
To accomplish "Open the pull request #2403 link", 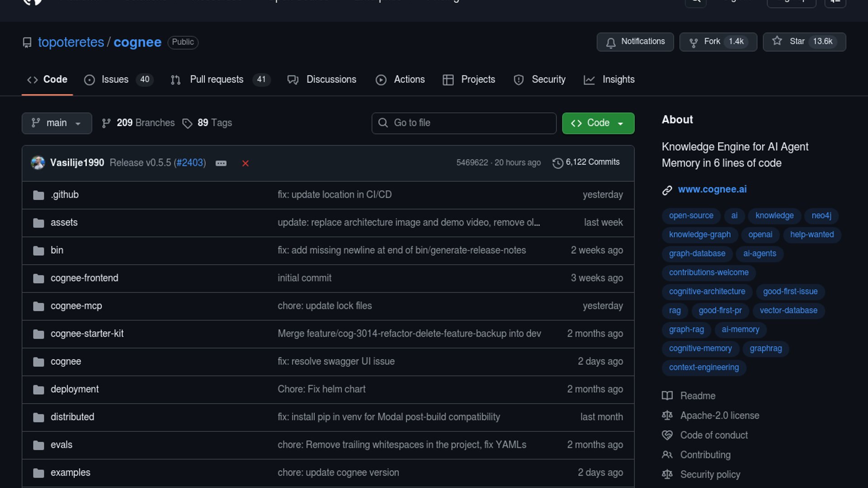I will click(189, 163).
